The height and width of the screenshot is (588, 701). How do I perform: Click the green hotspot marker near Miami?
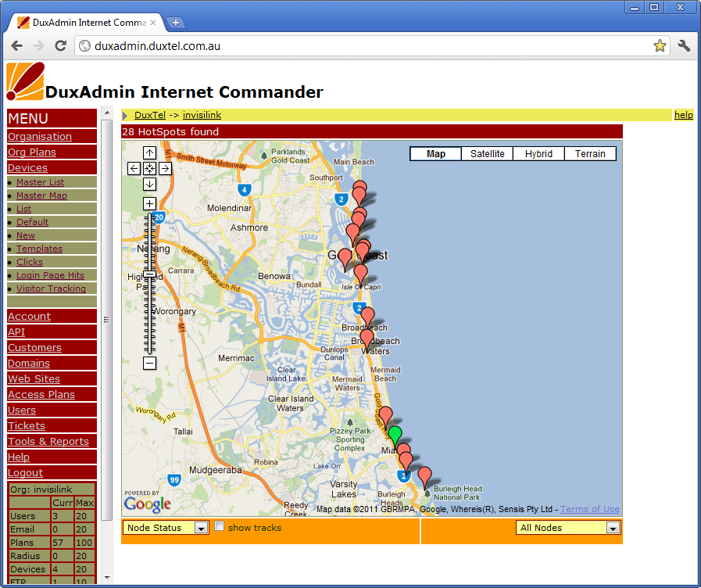(395, 435)
